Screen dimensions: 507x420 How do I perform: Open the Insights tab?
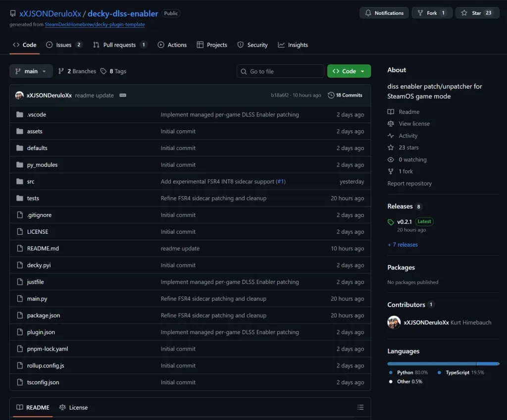click(x=293, y=45)
